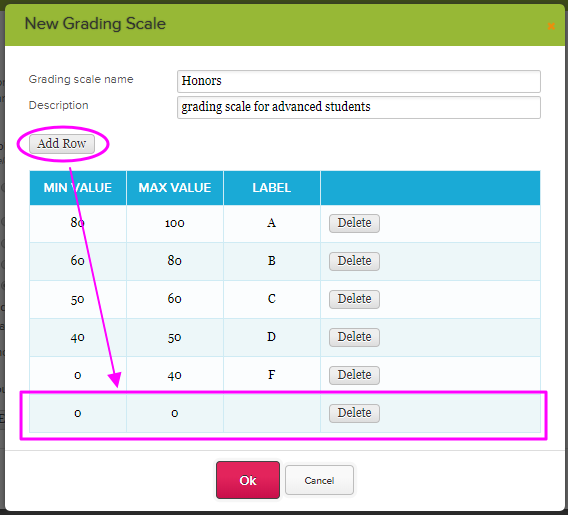Cancel the new grading scale
The width and height of the screenshot is (568, 515).
[x=319, y=480]
